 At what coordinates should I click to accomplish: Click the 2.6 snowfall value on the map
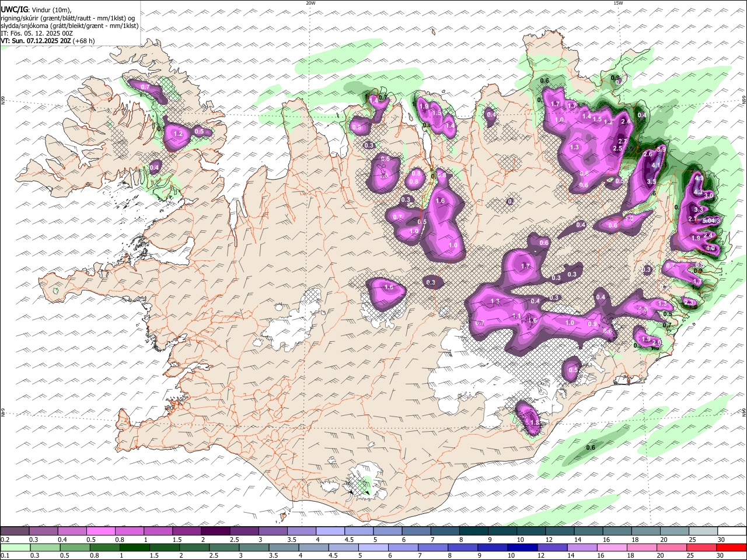point(647,154)
